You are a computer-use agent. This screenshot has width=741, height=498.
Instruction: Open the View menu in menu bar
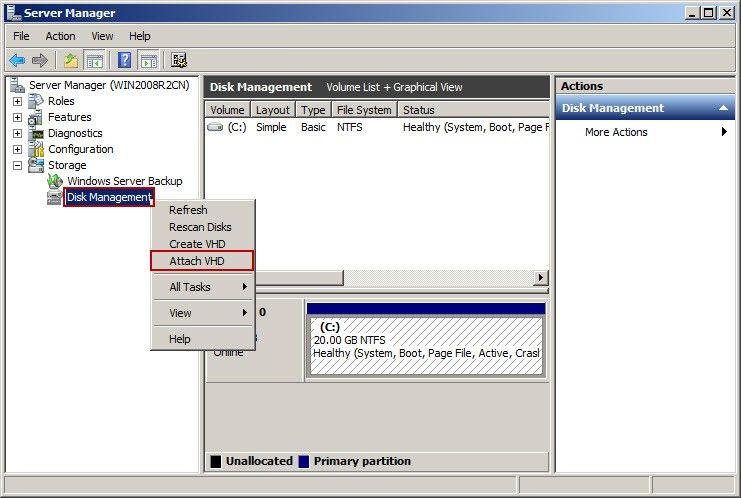point(102,36)
